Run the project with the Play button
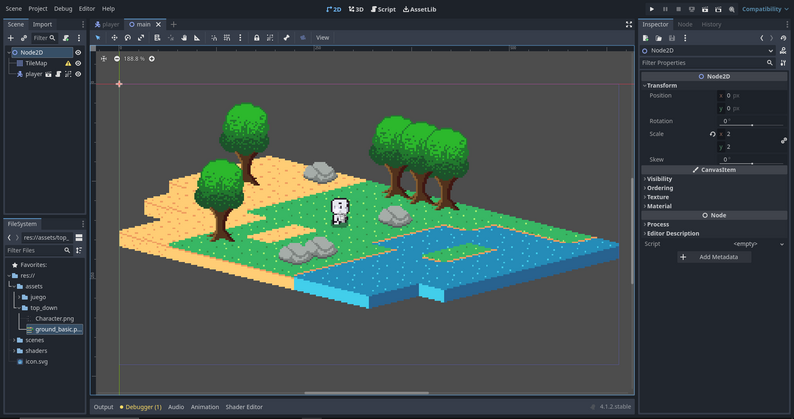The image size is (794, 419). click(652, 9)
